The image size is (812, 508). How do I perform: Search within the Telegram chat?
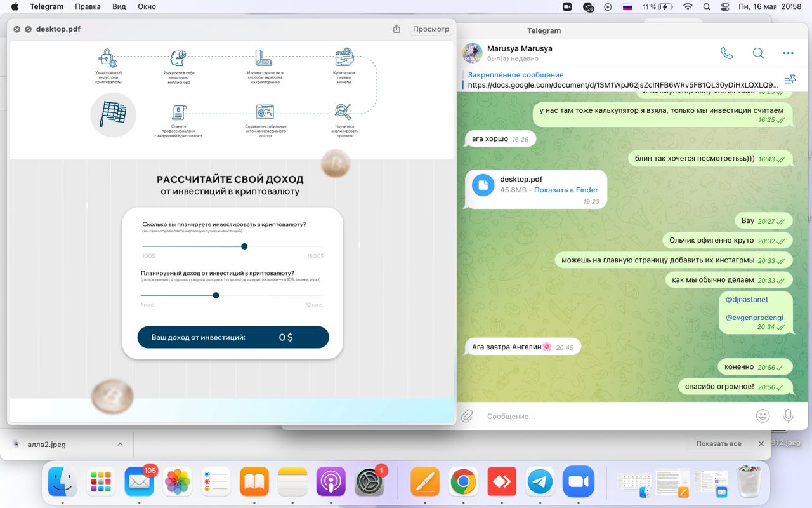[758, 53]
